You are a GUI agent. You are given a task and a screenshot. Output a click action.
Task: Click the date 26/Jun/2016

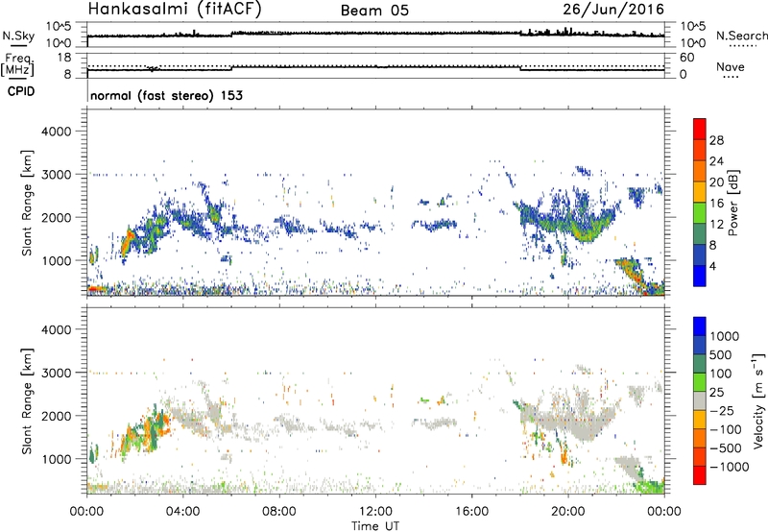(x=613, y=10)
